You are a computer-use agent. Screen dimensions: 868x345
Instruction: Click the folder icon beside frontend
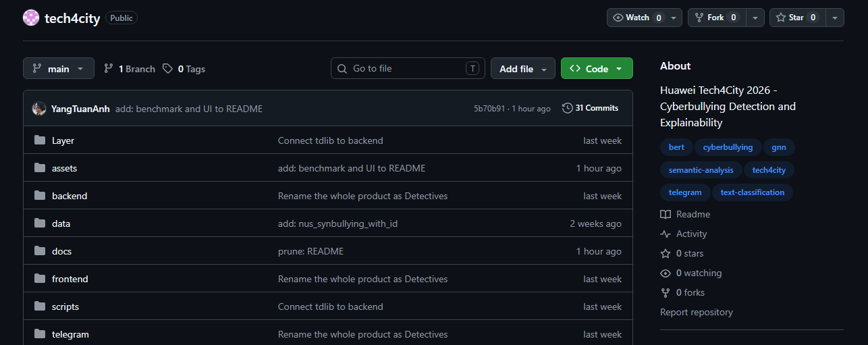40,279
